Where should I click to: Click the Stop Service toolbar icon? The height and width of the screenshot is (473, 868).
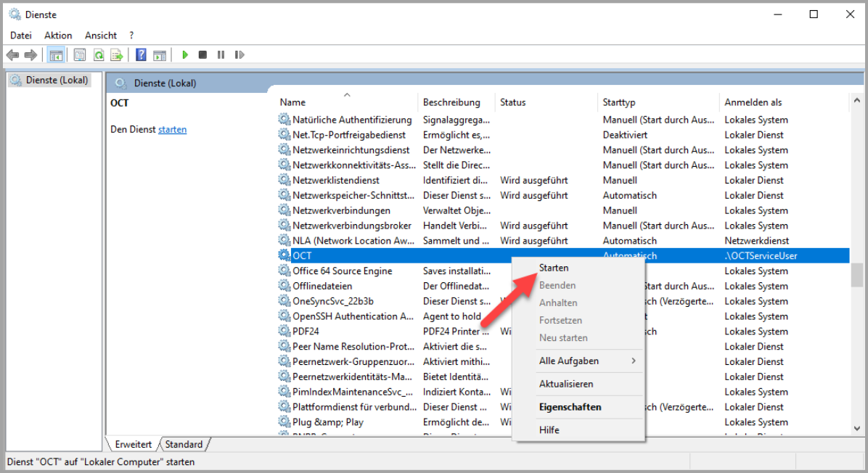click(203, 55)
